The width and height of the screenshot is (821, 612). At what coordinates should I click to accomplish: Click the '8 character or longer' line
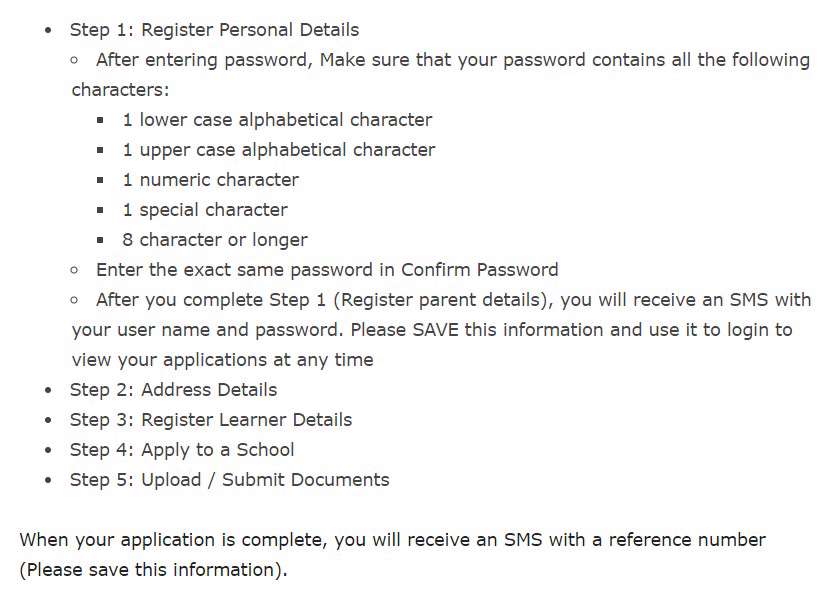pyautogui.click(x=214, y=240)
